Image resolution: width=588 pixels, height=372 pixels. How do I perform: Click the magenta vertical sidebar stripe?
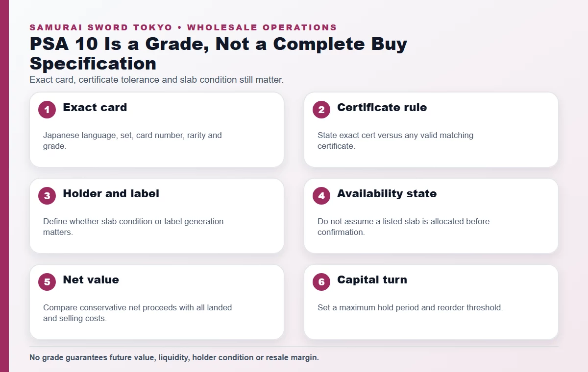tap(4, 186)
